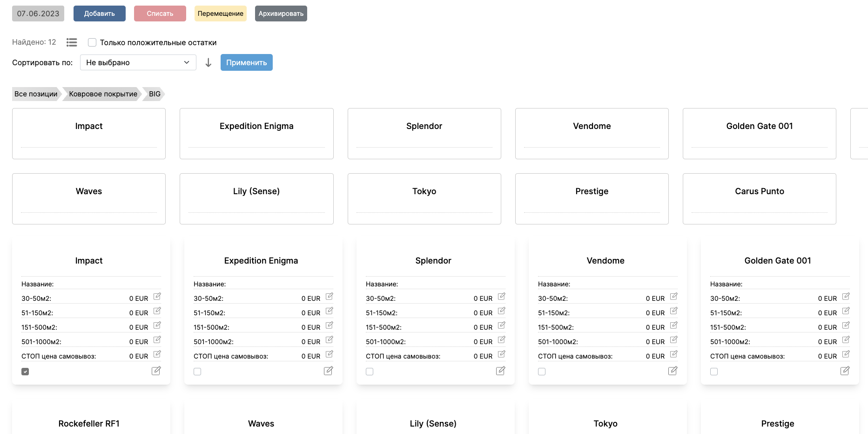This screenshot has width=868, height=434.
Task: Click the 07.06.2023 date field
Action: pos(38,14)
